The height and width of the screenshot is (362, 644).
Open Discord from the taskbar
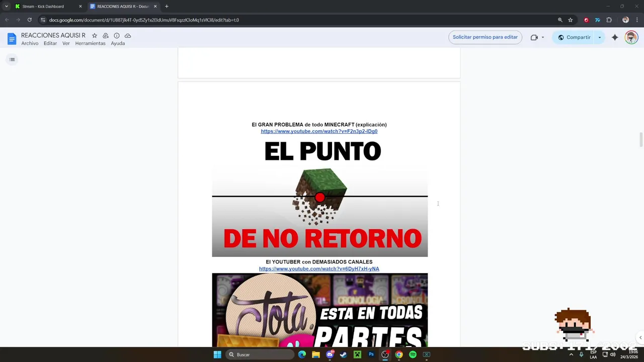330,354
